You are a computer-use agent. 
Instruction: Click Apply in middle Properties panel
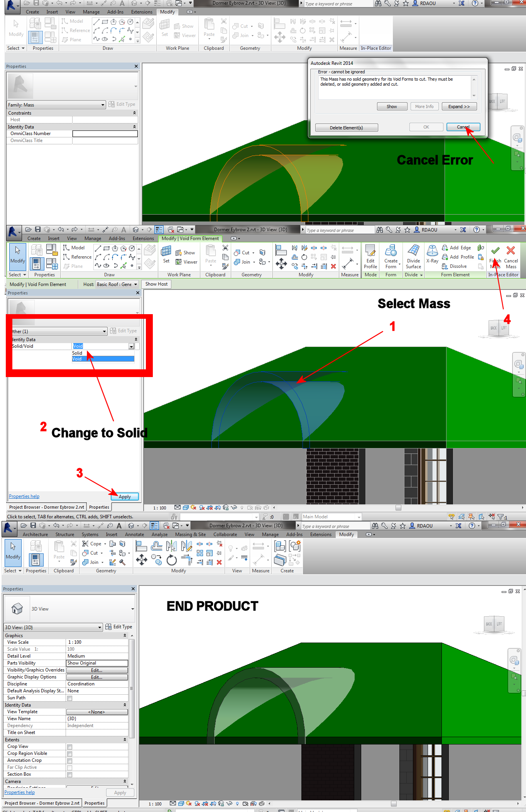[x=125, y=497]
